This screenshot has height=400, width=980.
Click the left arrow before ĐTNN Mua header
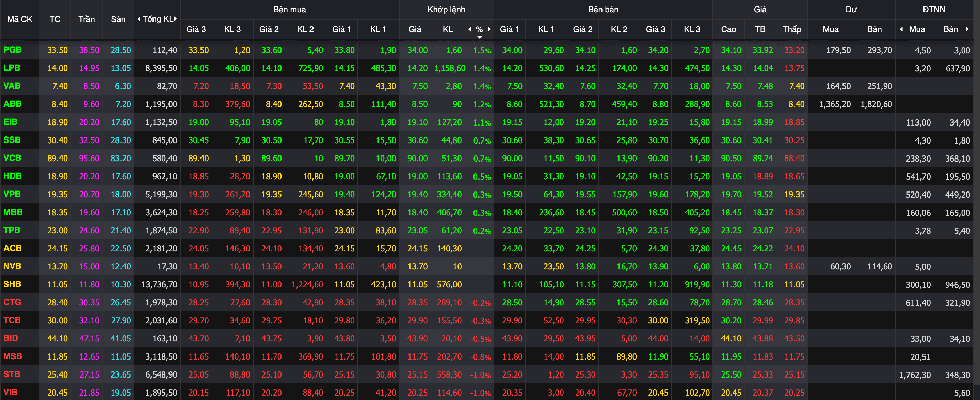click(901, 29)
